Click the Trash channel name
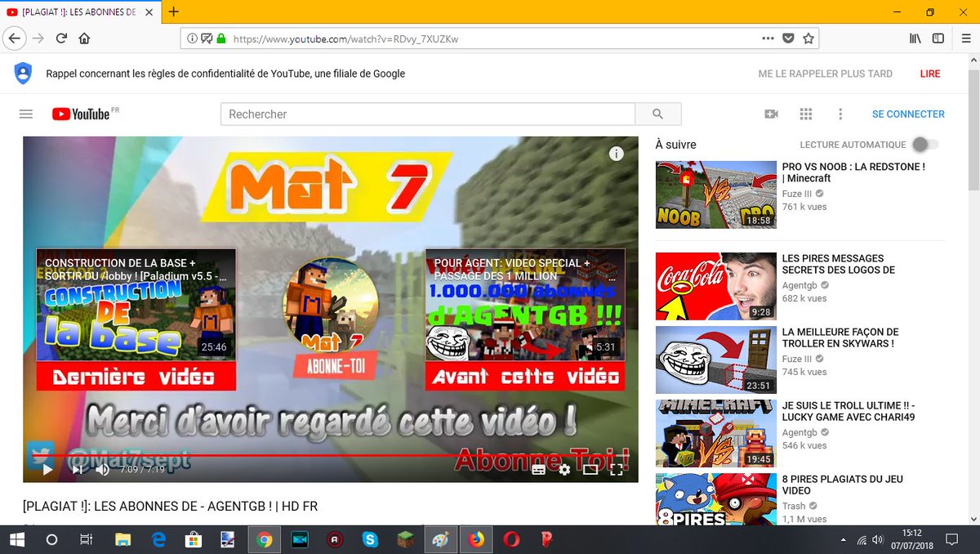This screenshot has height=554, width=980. coord(794,507)
